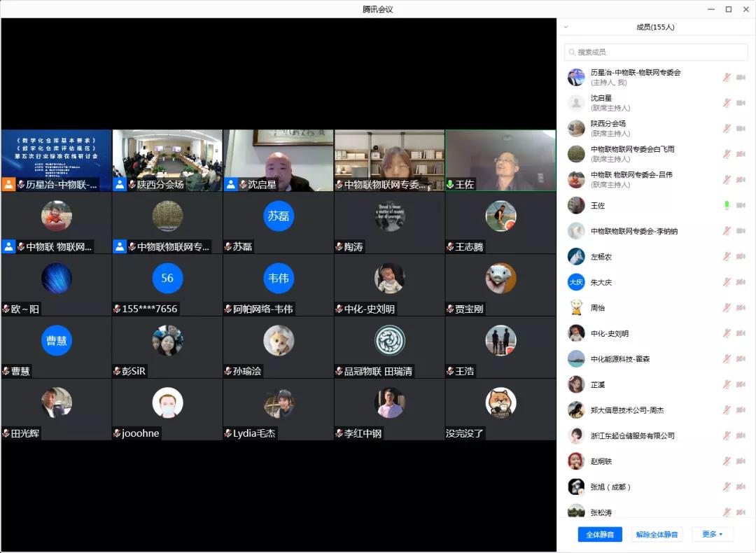
Task: Select 沈启星 video tile
Action: [278, 160]
